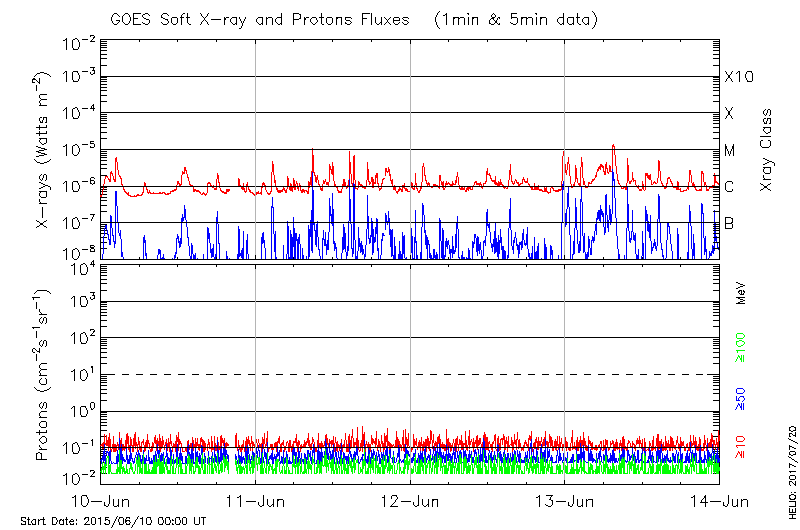Click the HELIO 2017/07/20 timestamp text
Viewport: 800px width, 530px height.
click(790, 470)
